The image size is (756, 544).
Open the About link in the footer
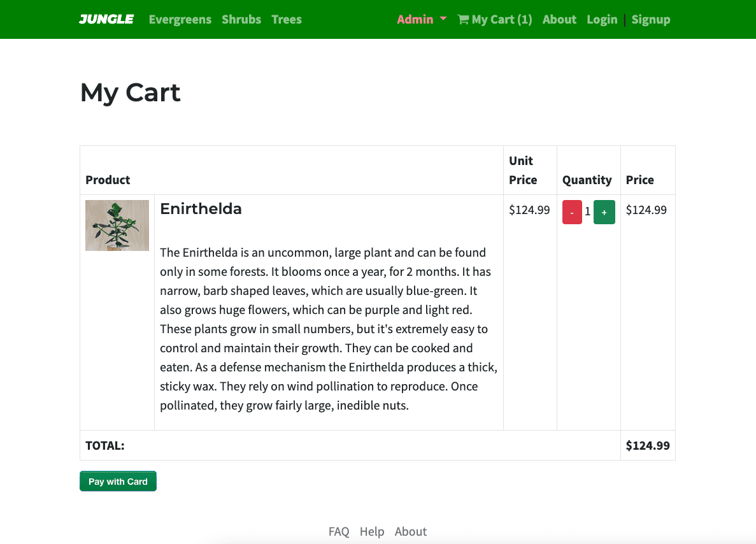click(411, 531)
